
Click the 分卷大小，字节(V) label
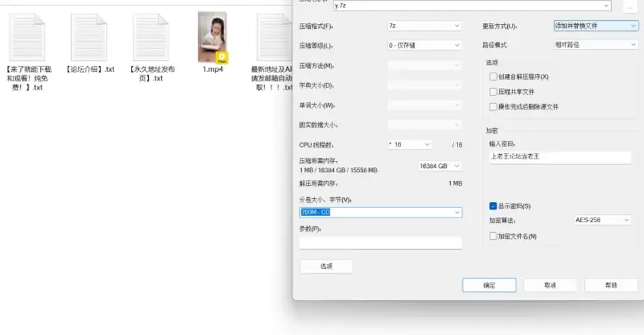(x=325, y=200)
